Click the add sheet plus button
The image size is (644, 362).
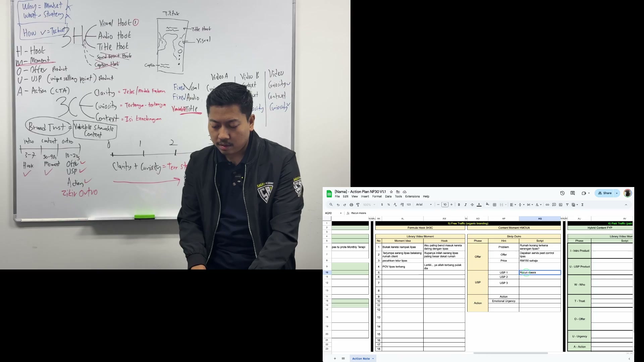(x=335, y=359)
